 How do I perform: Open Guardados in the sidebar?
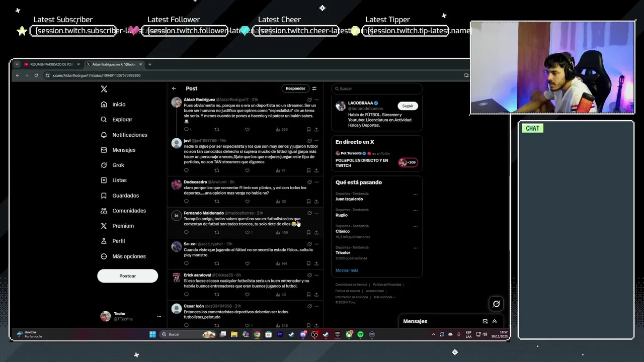pyautogui.click(x=120, y=196)
